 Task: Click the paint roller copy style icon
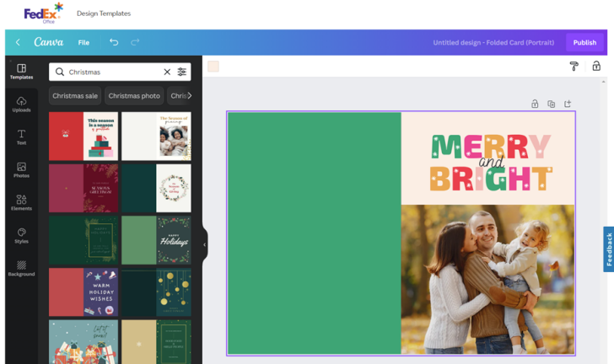click(x=574, y=67)
